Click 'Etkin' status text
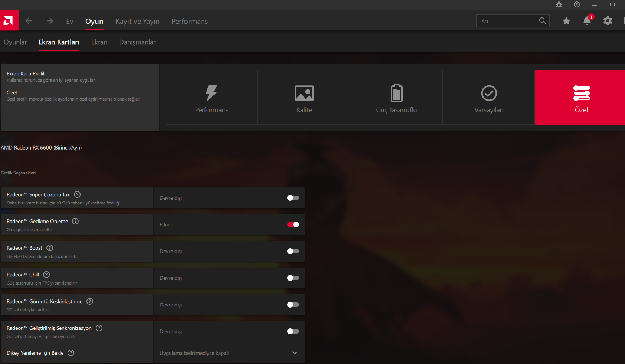 (x=165, y=224)
